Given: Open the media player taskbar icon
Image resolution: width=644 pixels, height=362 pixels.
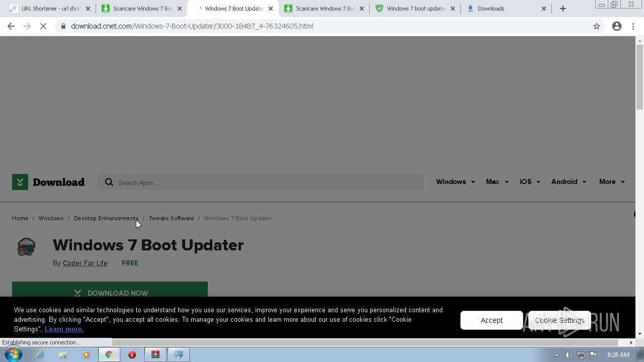Looking at the screenshot, I should tap(86, 354).
